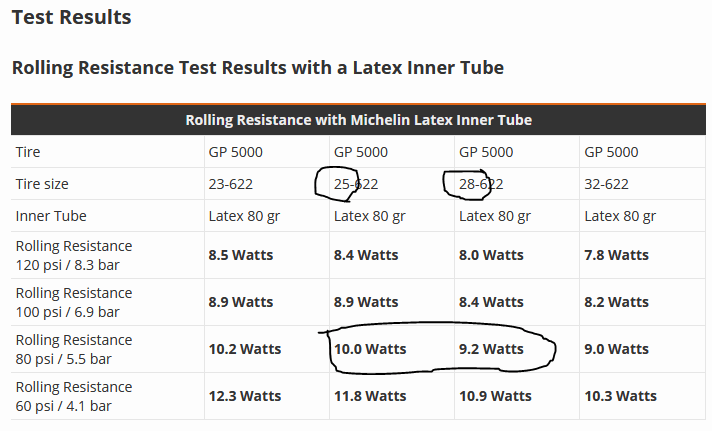Click the 60 psi / 4.1 bar row label
This screenshot has height=431, width=712.
point(73,396)
